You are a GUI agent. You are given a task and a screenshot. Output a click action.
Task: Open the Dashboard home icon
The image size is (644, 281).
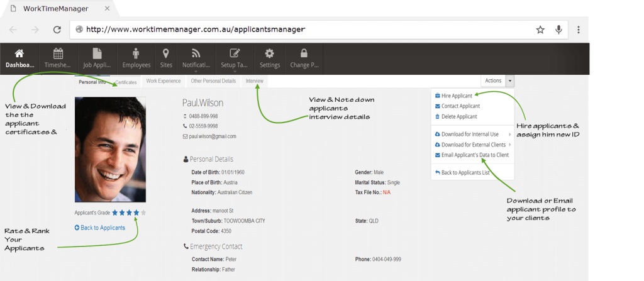point(19,54)
